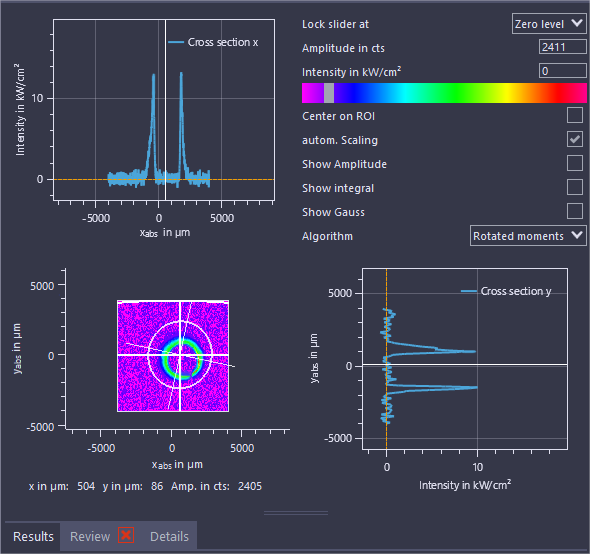
Task: Toggle the autom. Scaling checkbox
Action: [575, 139]
